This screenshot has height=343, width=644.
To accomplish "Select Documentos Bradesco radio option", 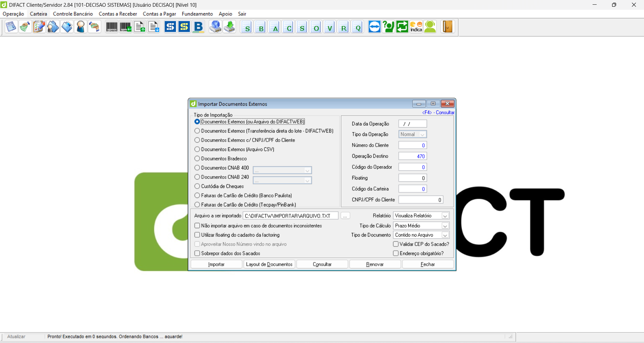I will [221, 158].
